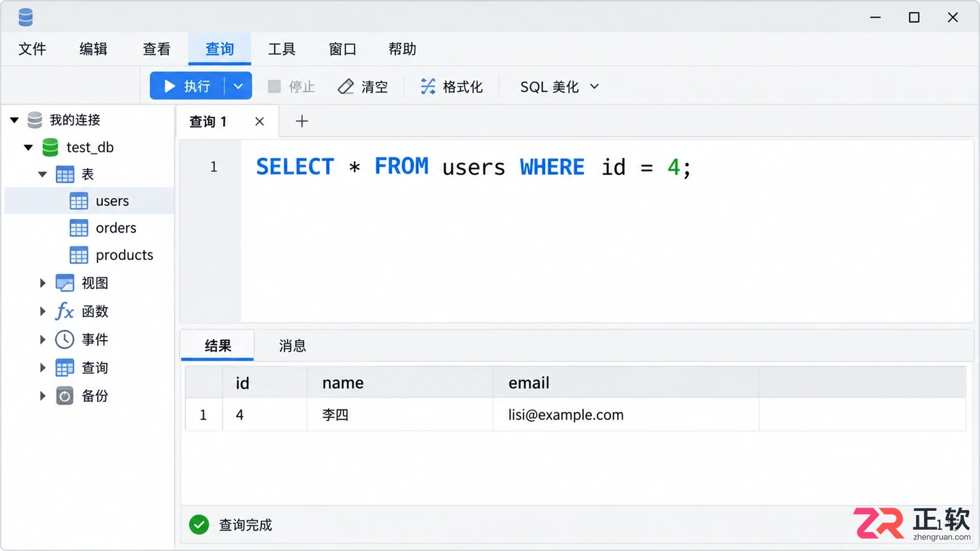Click the 查询 saved queries icon
Image resolution: width=980 pixels, height=551 pixels.
65,368
